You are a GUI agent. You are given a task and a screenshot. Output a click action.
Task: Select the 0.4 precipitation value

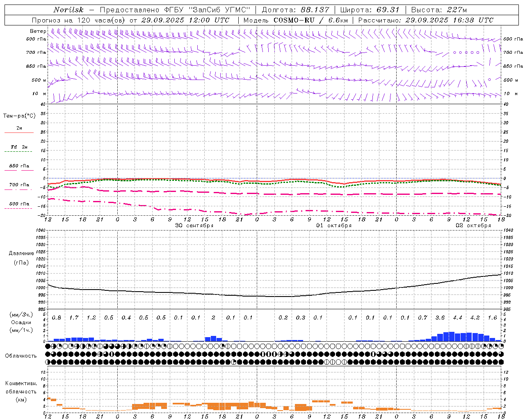tap(126, 318)
